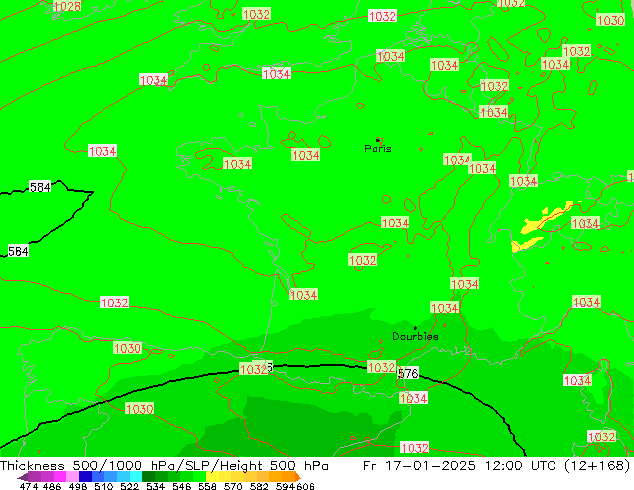Click the lower 584 label at left edge
Image resolution: width=634 pixels, height=490 pixels.
coord(18,251)
